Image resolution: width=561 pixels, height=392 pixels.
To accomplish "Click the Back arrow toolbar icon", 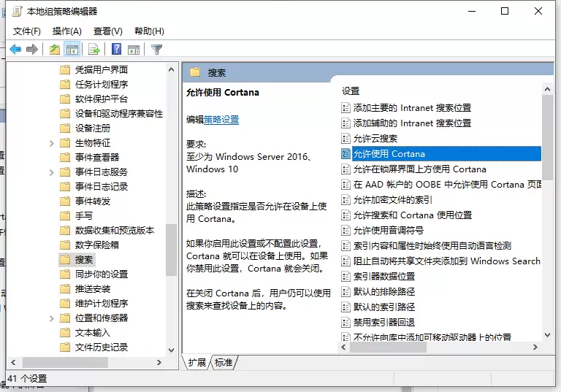I will [x=15, y=50].
